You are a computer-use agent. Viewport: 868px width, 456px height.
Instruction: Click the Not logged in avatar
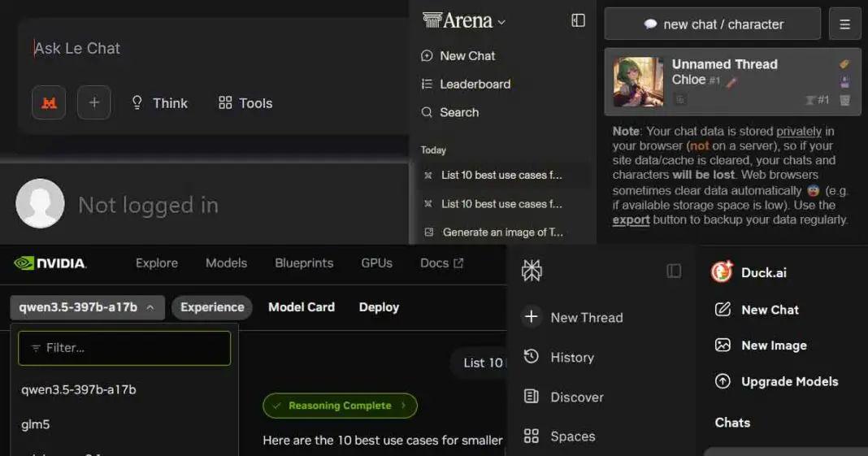40,203
